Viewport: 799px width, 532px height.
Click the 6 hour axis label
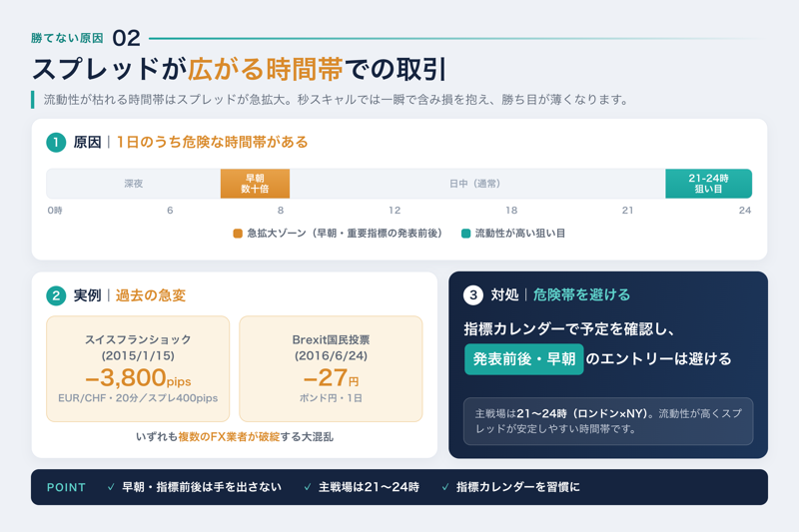[170, 211]
